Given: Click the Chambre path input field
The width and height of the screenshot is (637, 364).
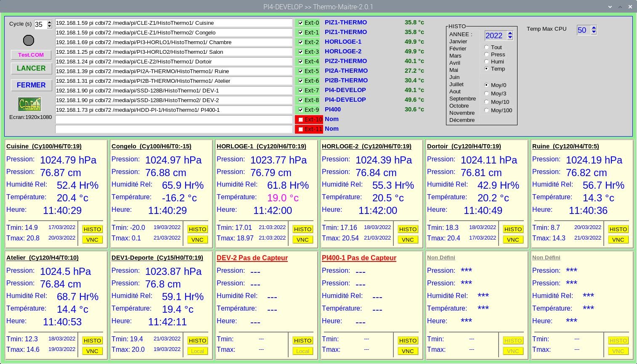Looking at the screenshot, I should [173, 42].
